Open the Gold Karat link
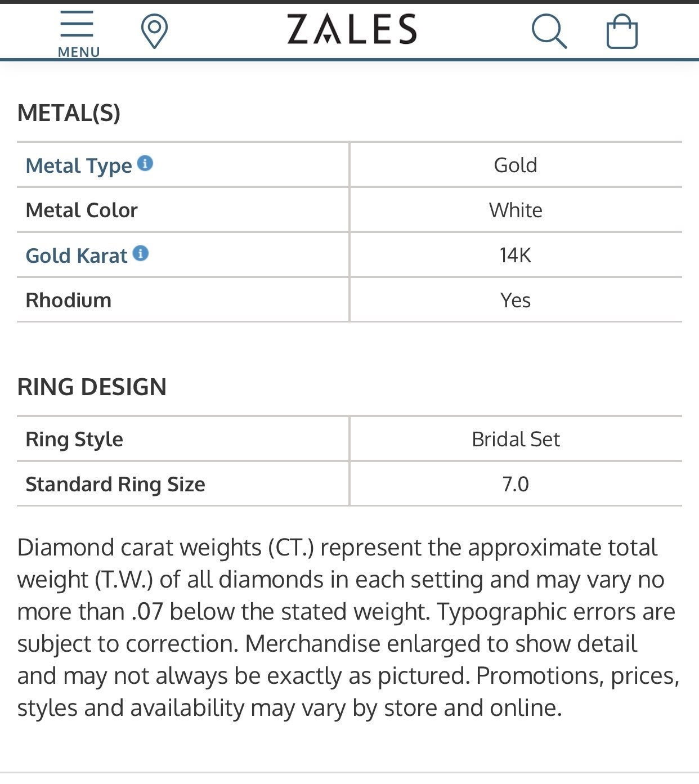Screen dimensions: 699x784 [77, 256]
